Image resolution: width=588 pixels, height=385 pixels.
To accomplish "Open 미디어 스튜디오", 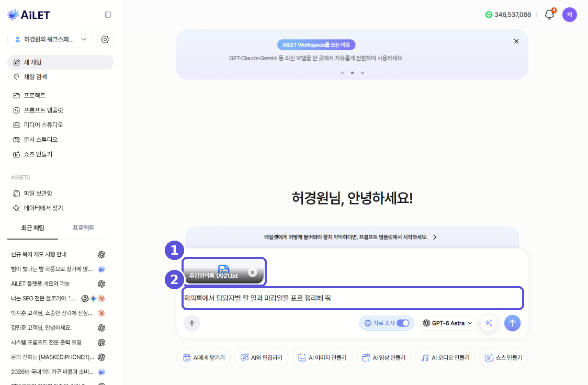I will [x=60, y=125].
